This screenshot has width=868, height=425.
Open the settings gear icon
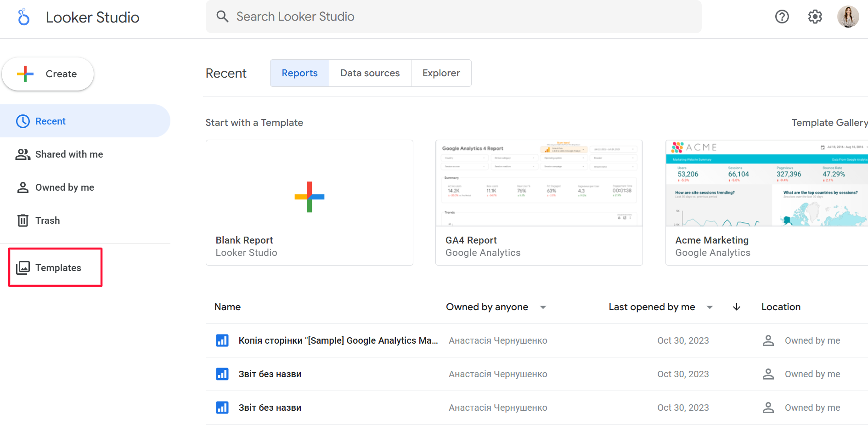pyautogui.click(x=815, y=17)
